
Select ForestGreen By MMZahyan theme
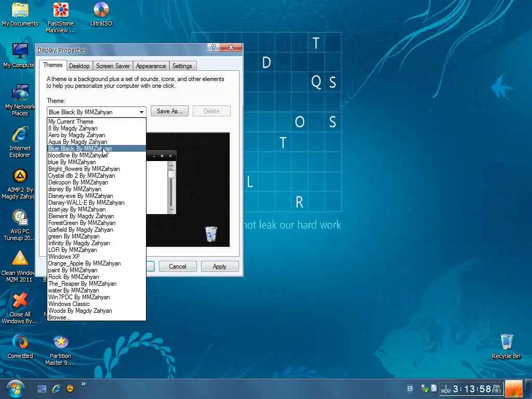coord(96,223)
